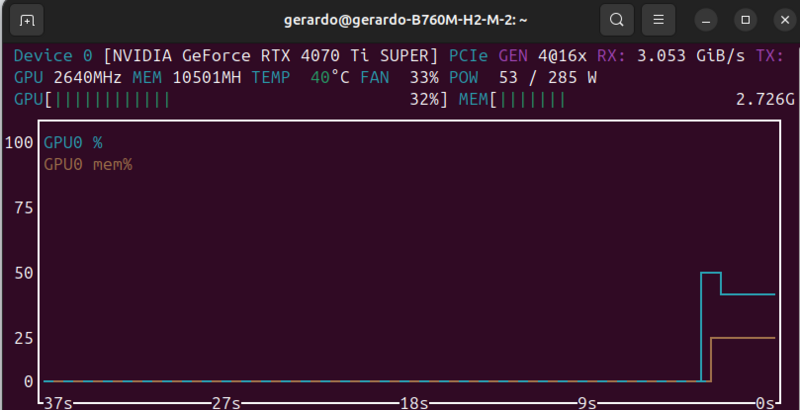Click the Device 0 label
This screenshot has height=410, width=800.
(x=54, y=55)
